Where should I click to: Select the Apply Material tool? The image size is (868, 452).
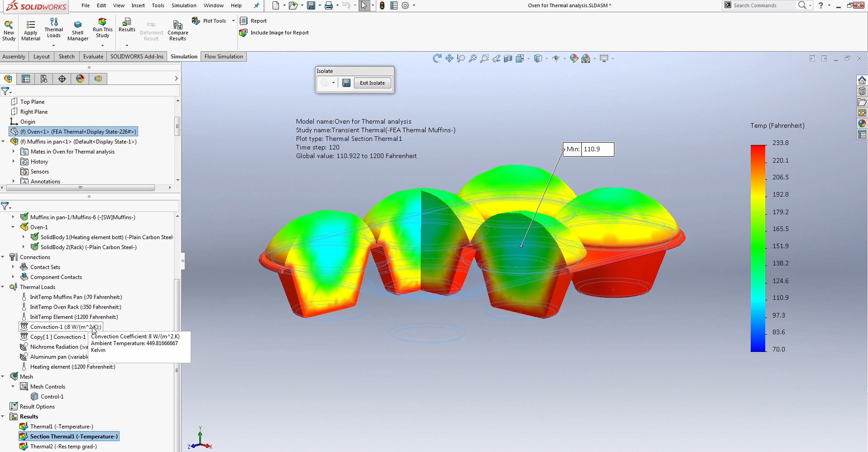point(30,30)
